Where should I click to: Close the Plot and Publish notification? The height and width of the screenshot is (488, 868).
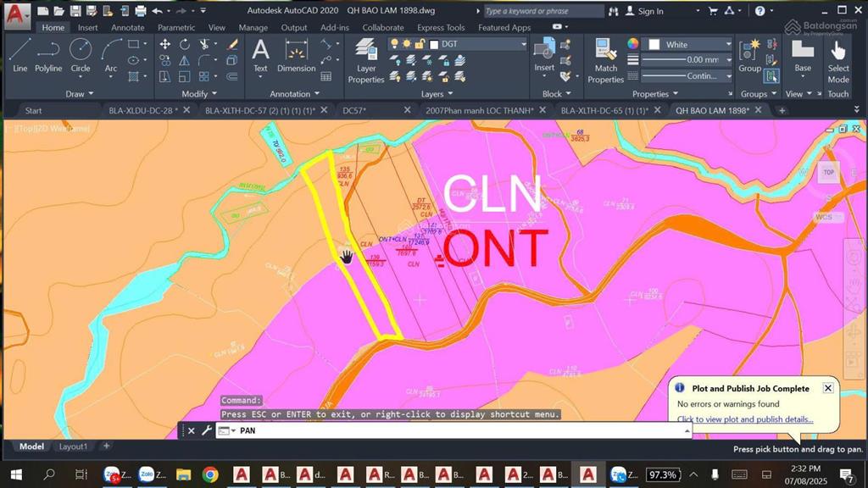click(827, 388)
